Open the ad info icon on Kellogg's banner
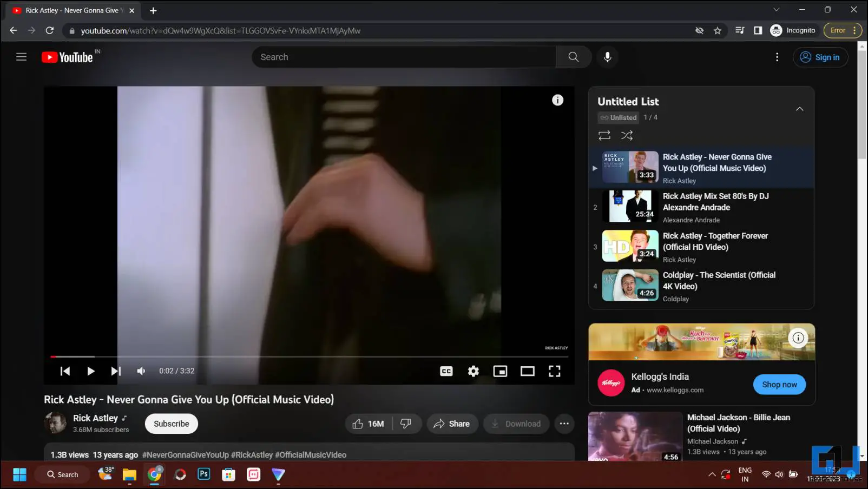The image size is (868, 489). tap(798, 338)
